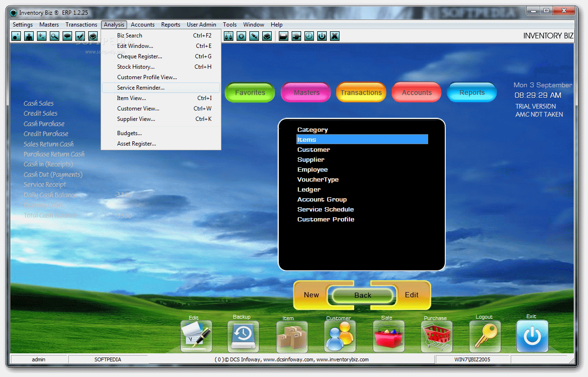Image resolution: width=588 pixels, height=377 pixels.
Task: Open the Window menu
Action: click(x=254, y=25)
